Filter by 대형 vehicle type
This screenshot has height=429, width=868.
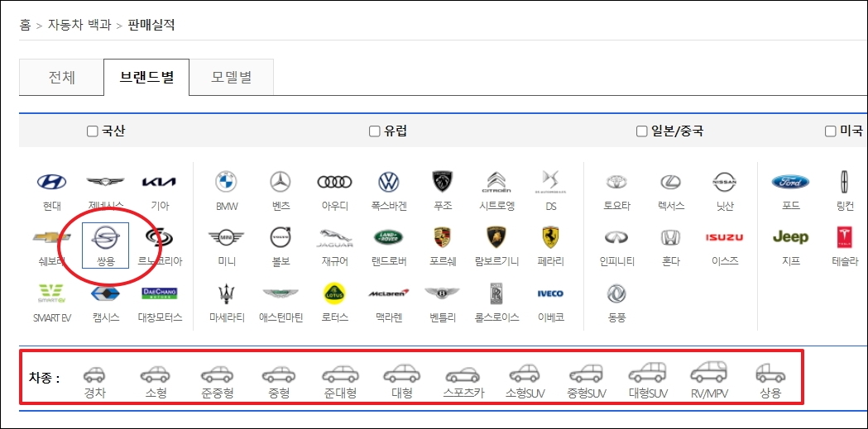[x=401, y=382]
